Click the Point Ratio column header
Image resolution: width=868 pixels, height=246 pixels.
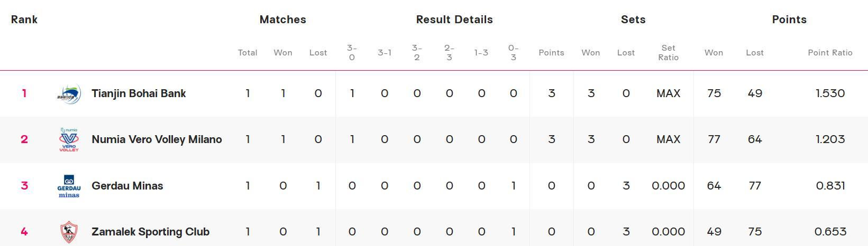pos(830,53)
